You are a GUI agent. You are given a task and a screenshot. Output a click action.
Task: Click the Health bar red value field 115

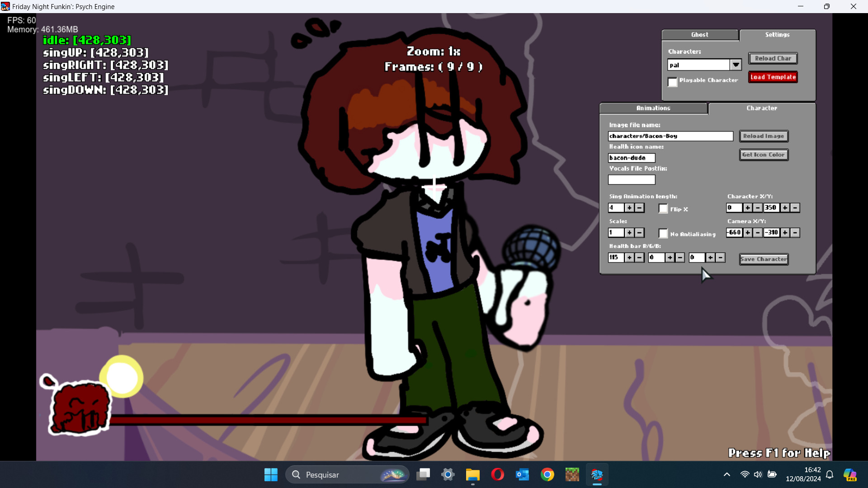click(616, 258)
